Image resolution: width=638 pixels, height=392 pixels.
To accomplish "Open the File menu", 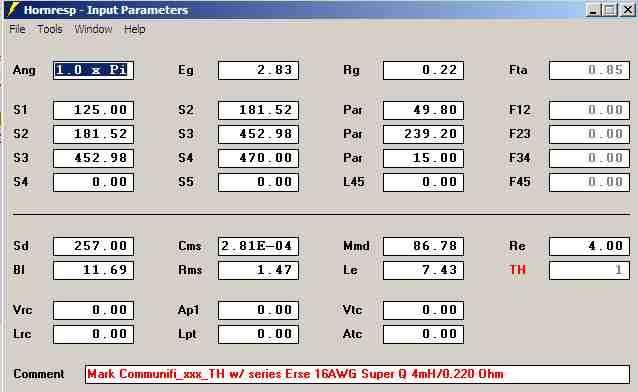I will (17, 29).
